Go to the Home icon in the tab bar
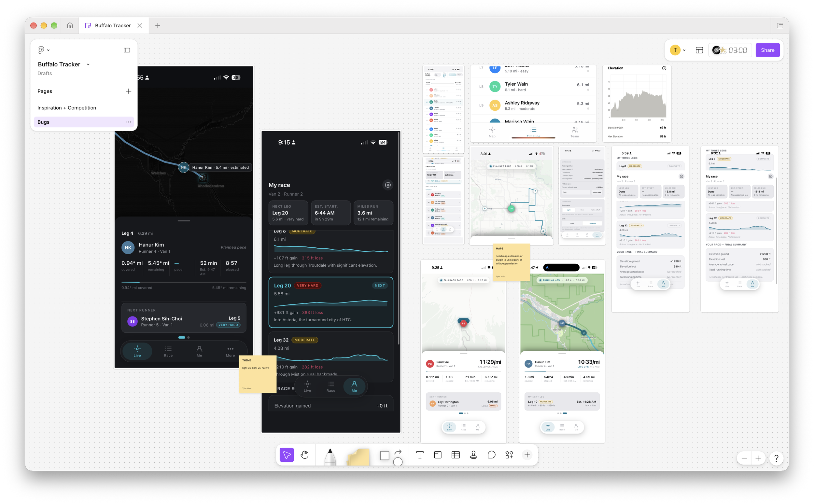Image resolution: width=814 pixels, height=504 pixels. click(x=70, y=25)
